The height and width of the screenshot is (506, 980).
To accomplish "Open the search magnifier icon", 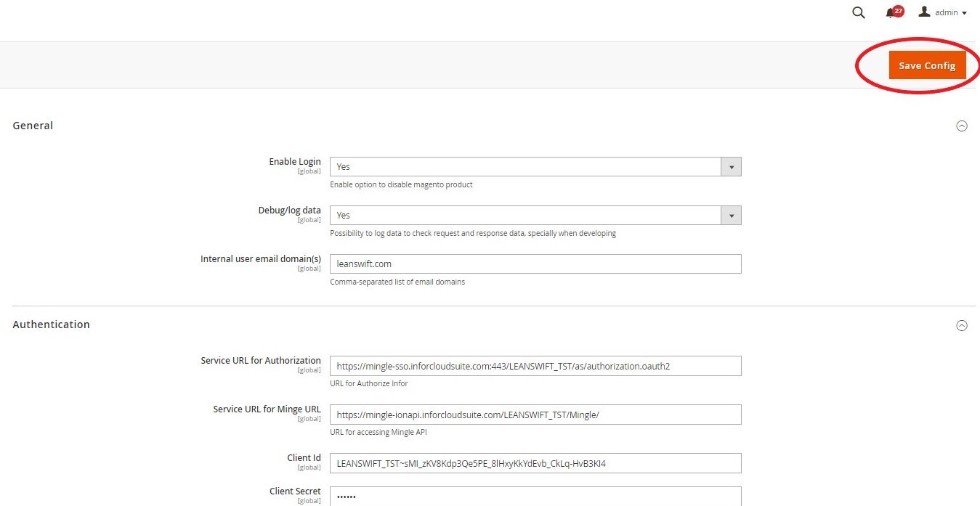I will tap(858, 13).
